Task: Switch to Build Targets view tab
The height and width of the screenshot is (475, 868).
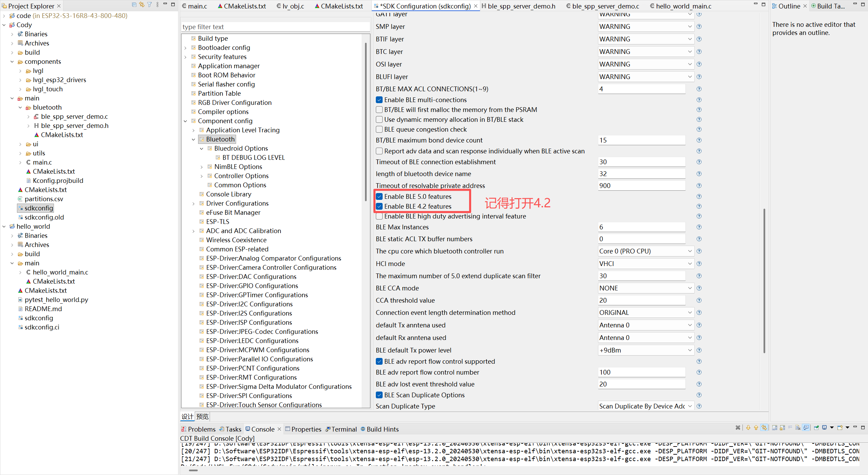Action: 828,6
